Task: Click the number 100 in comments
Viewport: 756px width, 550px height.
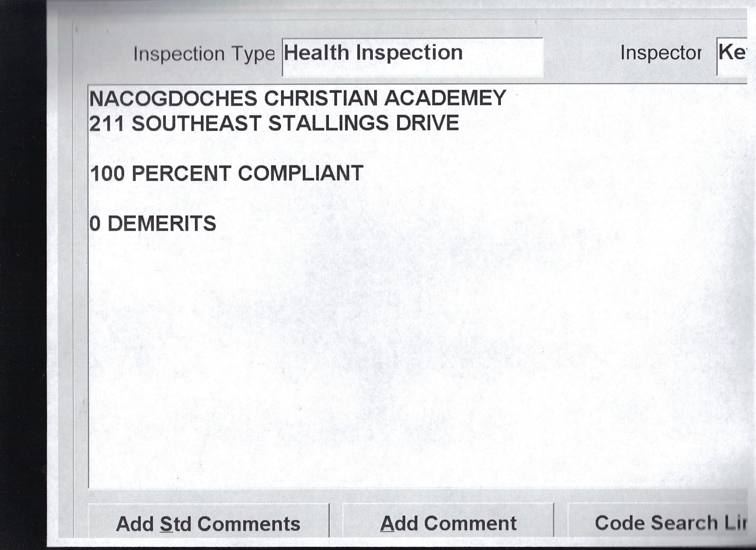Action: pos(107,174)
